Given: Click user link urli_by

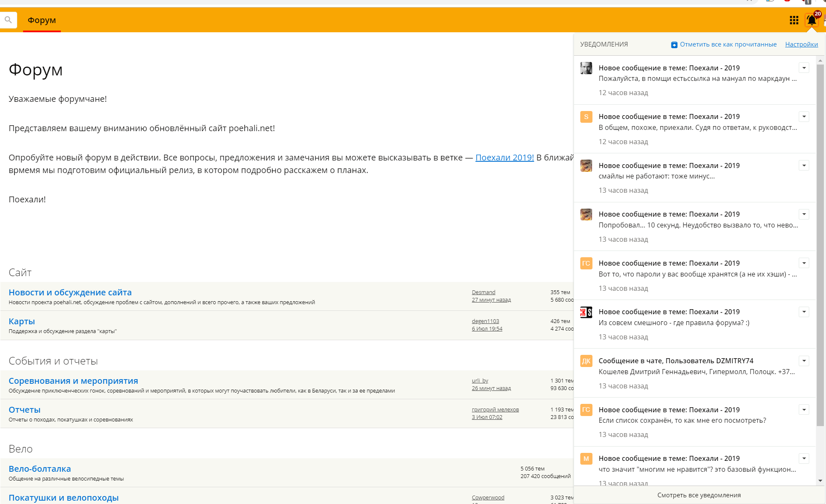Looking at the screenshot, I should [480, 380].
